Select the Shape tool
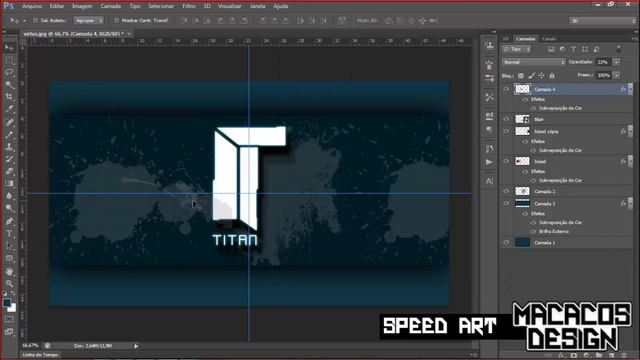Screen dimensions: 640x360 pos(9,258)
